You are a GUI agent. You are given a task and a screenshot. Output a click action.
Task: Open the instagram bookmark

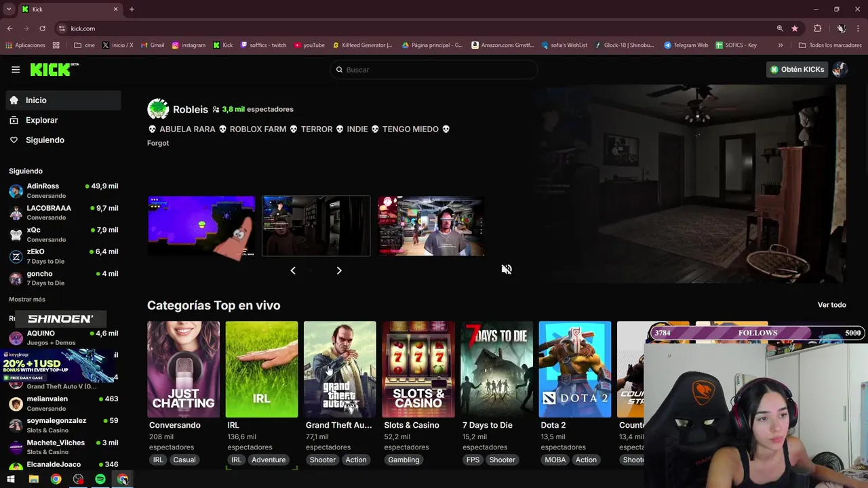tap(189, 45)
